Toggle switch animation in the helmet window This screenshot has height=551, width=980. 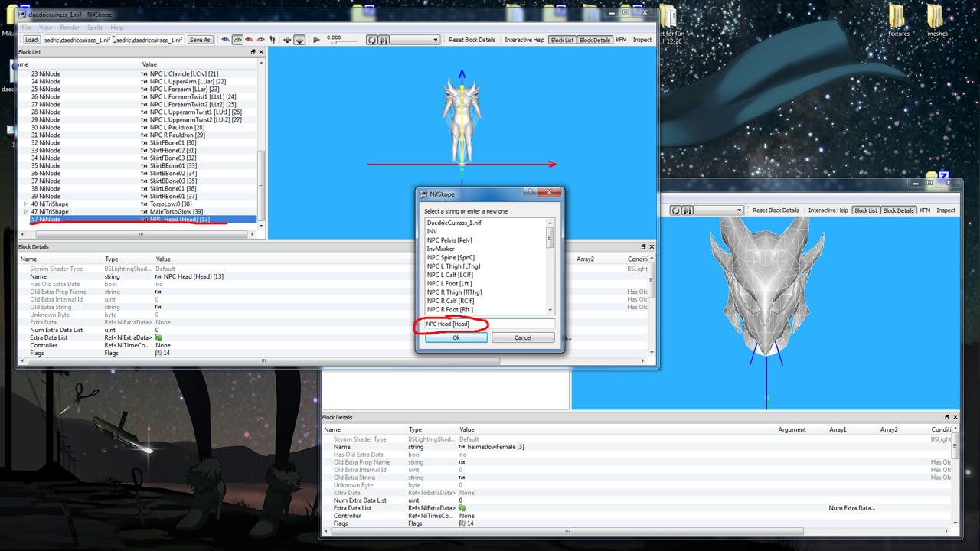pos(687,210)
